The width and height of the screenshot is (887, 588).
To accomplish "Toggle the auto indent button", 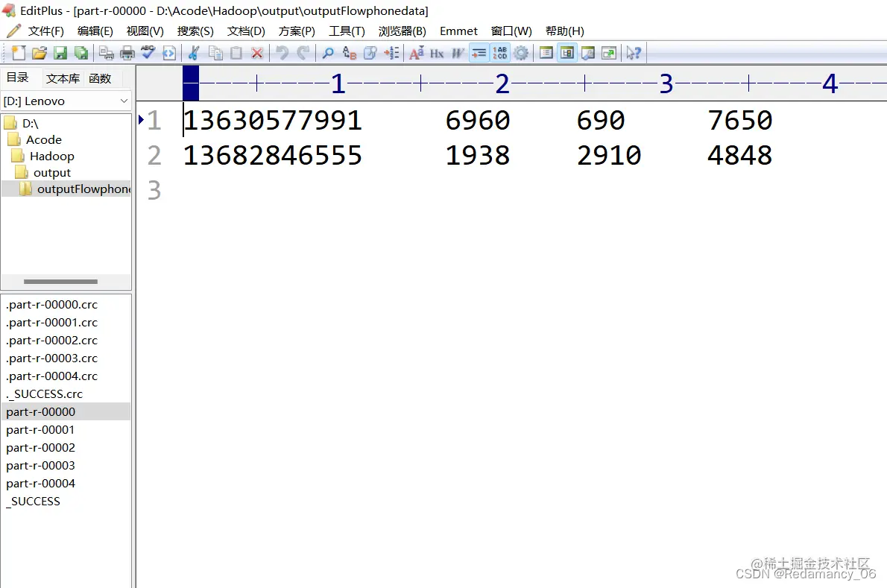I will [479, 53].
